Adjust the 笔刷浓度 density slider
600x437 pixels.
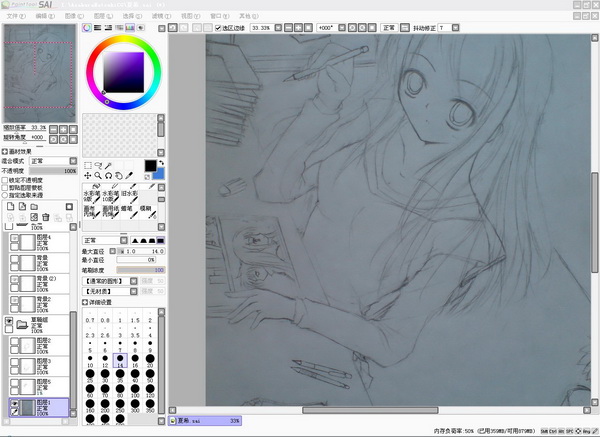(141, 270)
